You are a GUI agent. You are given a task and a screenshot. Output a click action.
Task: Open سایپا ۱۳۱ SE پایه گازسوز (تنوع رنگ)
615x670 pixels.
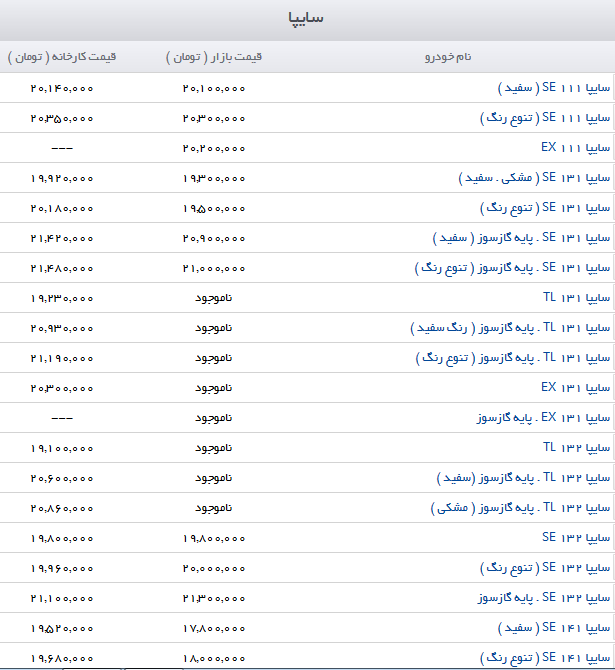pos(512,268)
